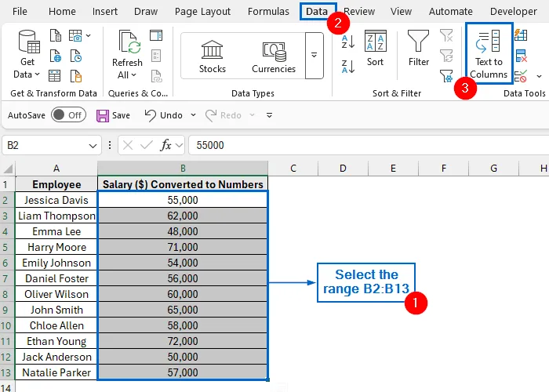This screenshot has width=549, height=392.
Task: Open the Name Box dropdown
Action: (x=93, y=146)
